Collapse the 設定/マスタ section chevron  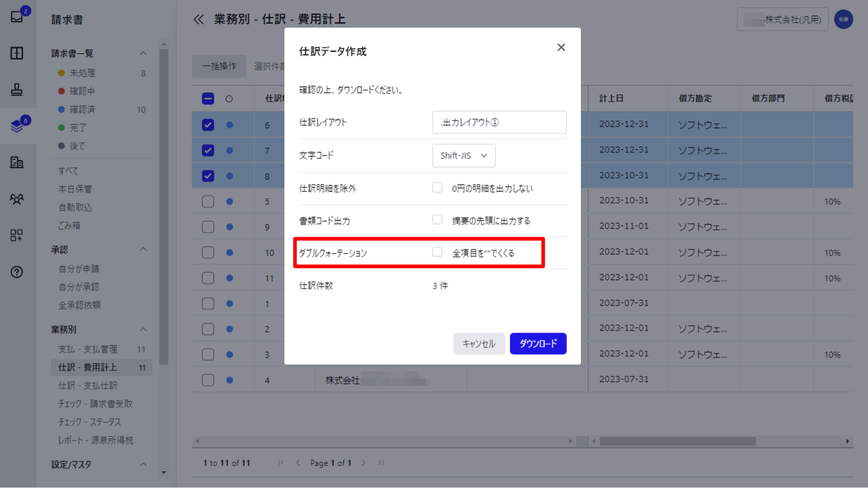[x=143, y=465]
